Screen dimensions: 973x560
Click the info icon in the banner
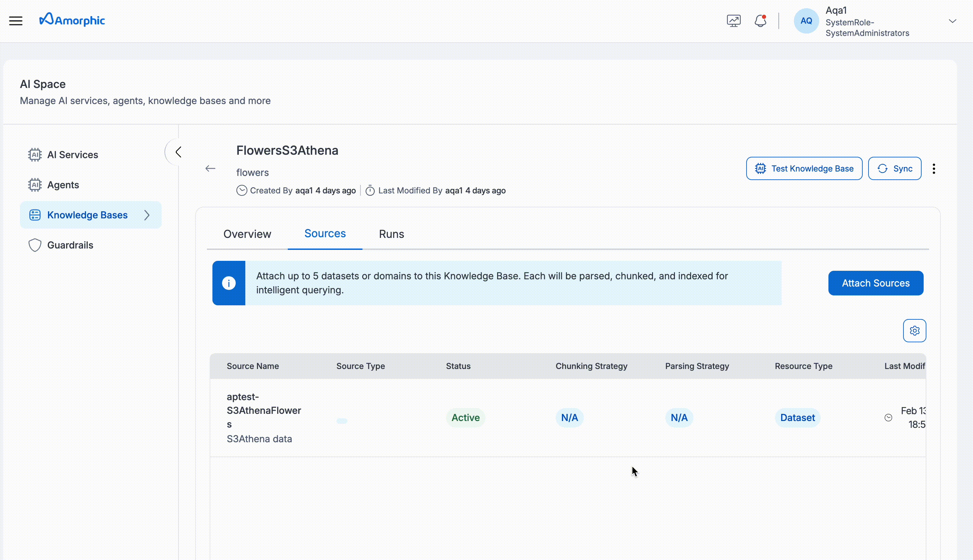tap(229, 283)
